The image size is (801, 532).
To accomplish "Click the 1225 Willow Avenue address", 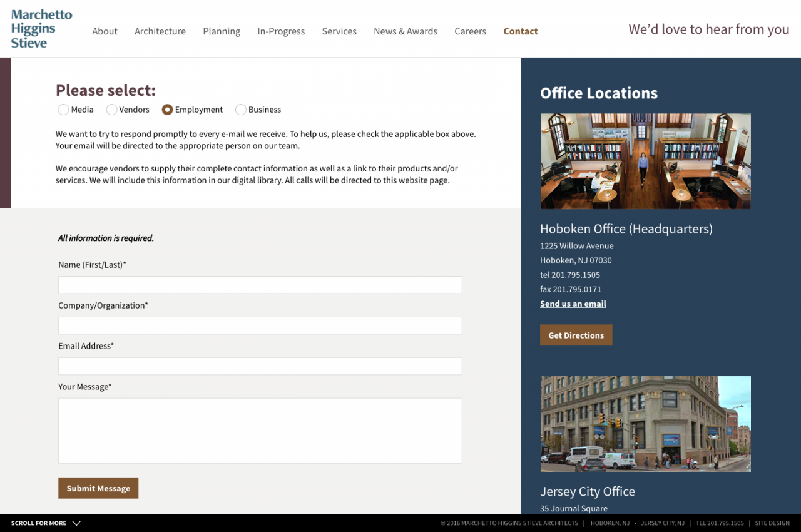I will [577, 246].
